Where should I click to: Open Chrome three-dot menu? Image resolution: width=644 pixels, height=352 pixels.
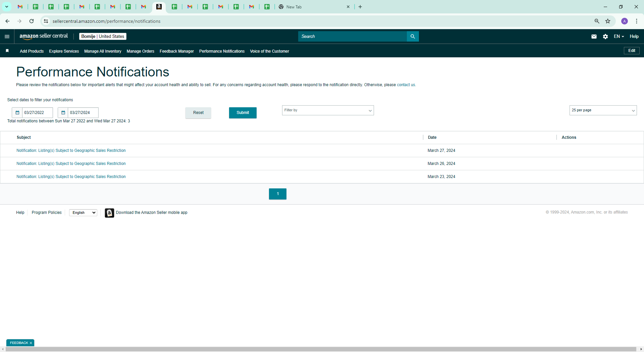tap(637, 21)
